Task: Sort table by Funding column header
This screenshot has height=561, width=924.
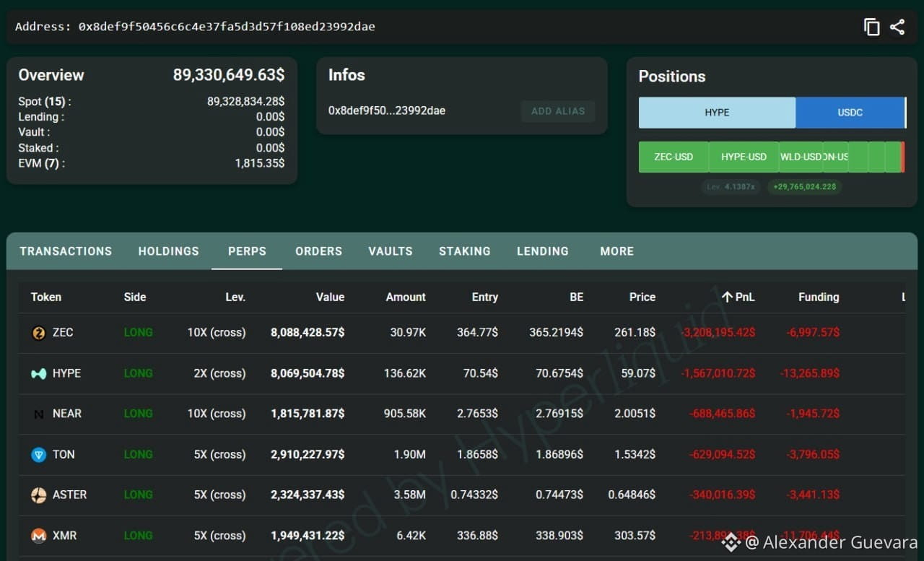Action: (819, 297)
